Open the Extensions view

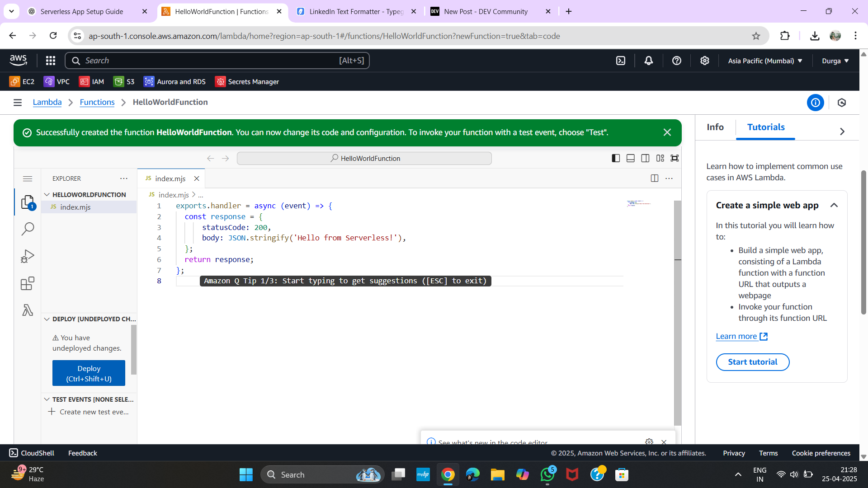[28, 283]
